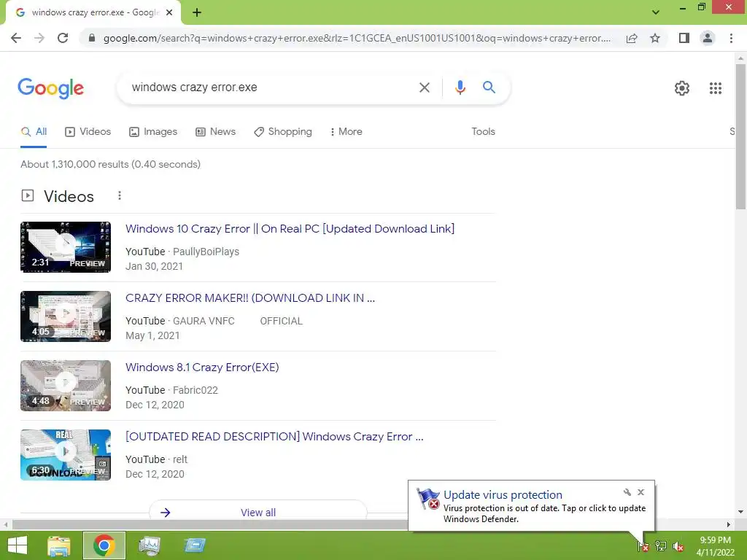This screenshot has width=747, height=560.
Task: Open the Task Manager taskbar icon
Action: point(150,545)
